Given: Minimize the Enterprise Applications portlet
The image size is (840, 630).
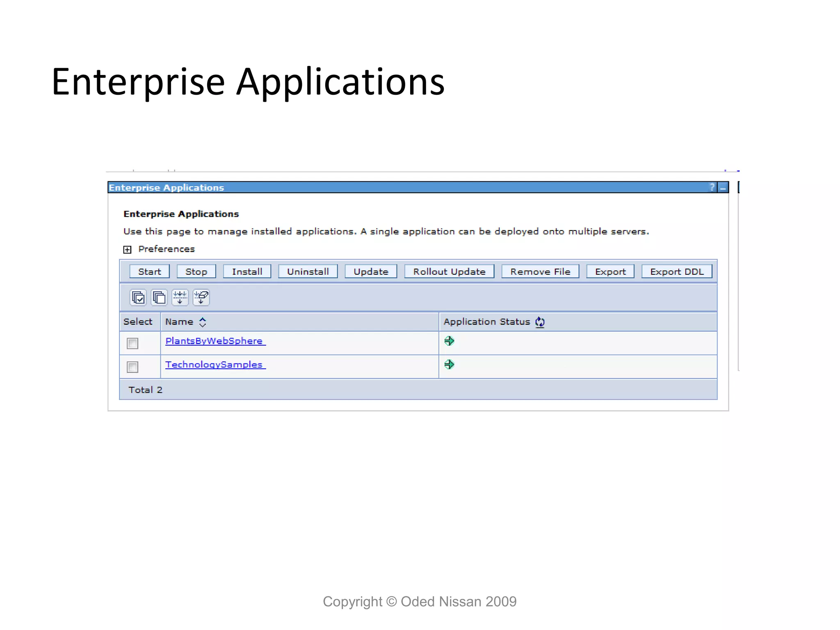Looking at the screenshot, I should 723,188.
